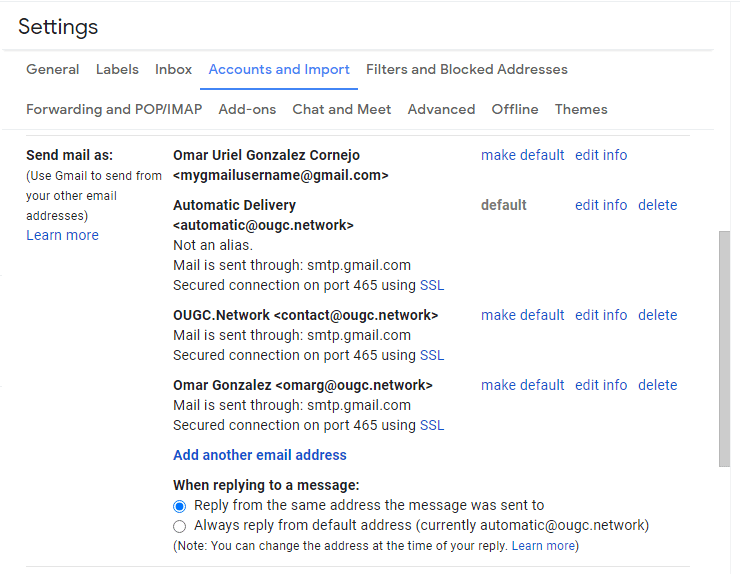Delete the contact@ougc.network address
Image resolution: width=740 pixels, height=574 pixels.
657,315
